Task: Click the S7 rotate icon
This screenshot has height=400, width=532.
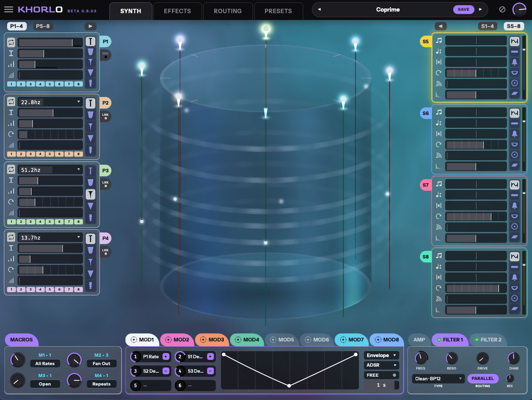Action: pos(439,216)
